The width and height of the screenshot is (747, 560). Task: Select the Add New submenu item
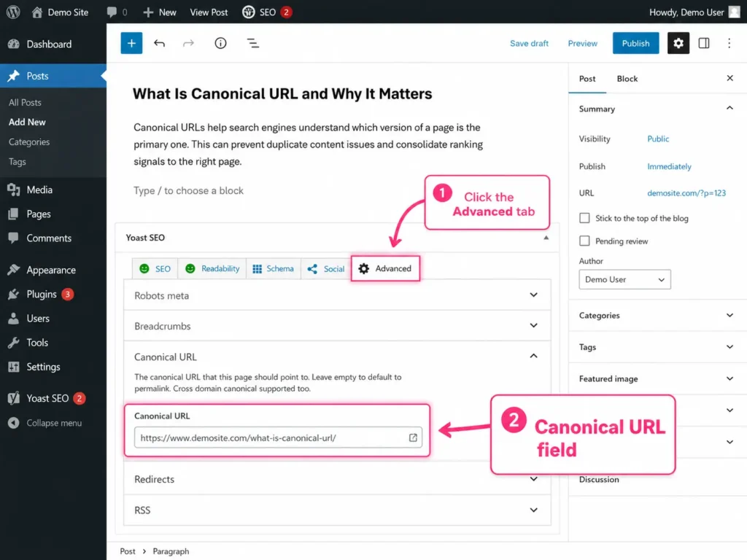tap(27, 122)
